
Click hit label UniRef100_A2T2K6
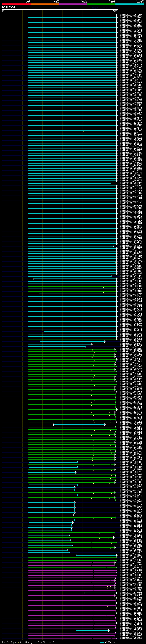pyautogui.click(x=131, y=278)
